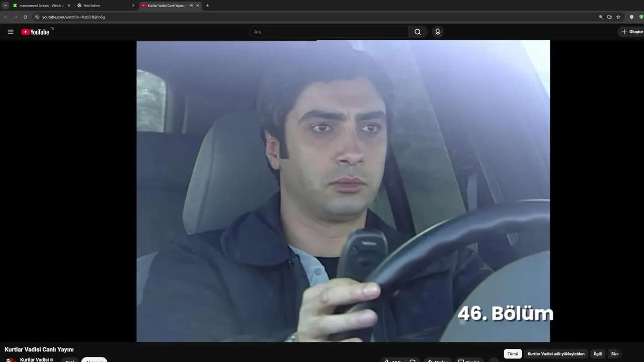The image size is (644, 362).
Task: Click the browser forward arrow
Action: tap(16, 17)
